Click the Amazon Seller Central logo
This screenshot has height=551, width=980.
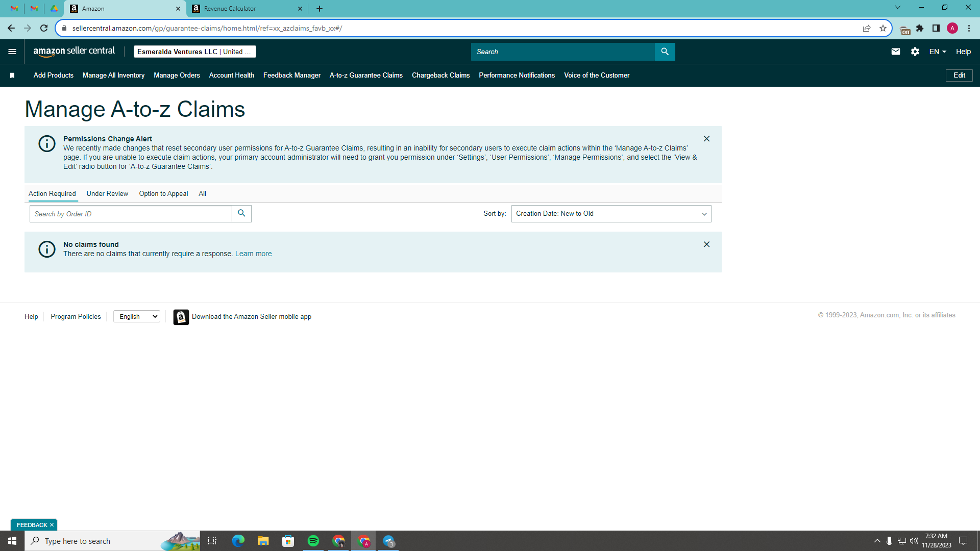(x=74, y=52)
